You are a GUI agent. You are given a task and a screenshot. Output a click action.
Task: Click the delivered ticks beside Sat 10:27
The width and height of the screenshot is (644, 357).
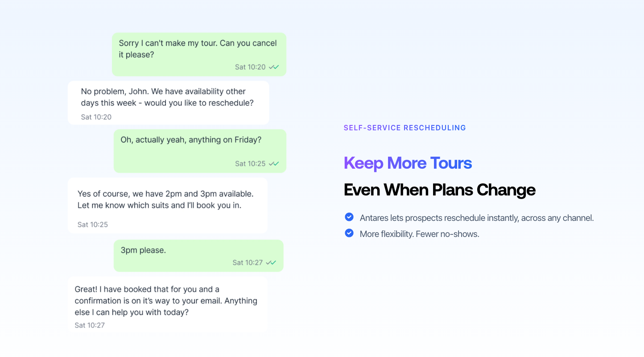click(271, 262)
